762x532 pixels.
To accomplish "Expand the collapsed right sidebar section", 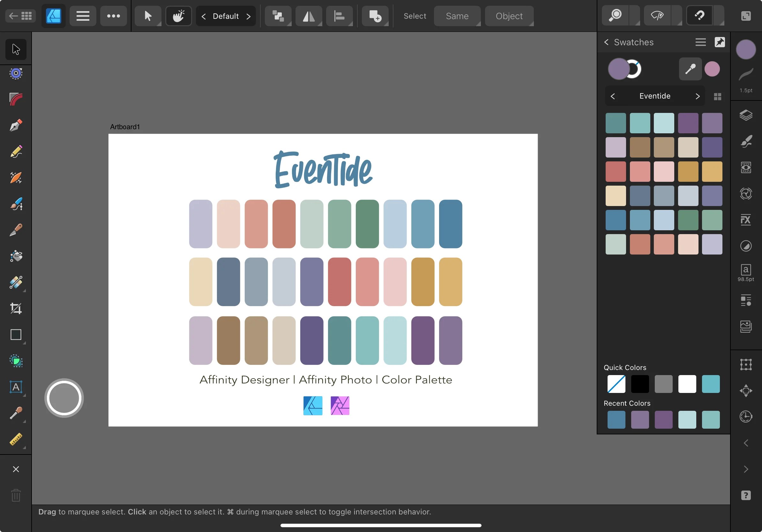I will coord(746,469).
